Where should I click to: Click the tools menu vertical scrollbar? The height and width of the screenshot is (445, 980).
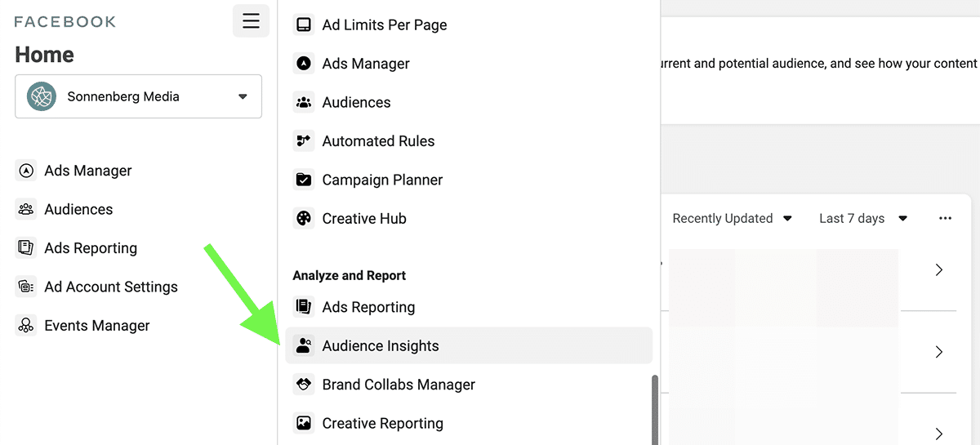click(x=654, y=408)
